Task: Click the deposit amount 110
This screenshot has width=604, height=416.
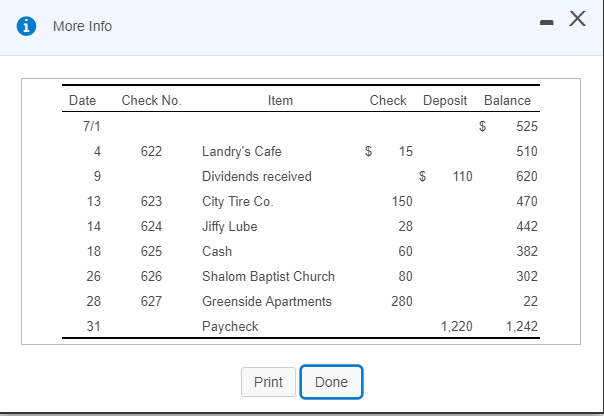Action: (x=462, y=176)
